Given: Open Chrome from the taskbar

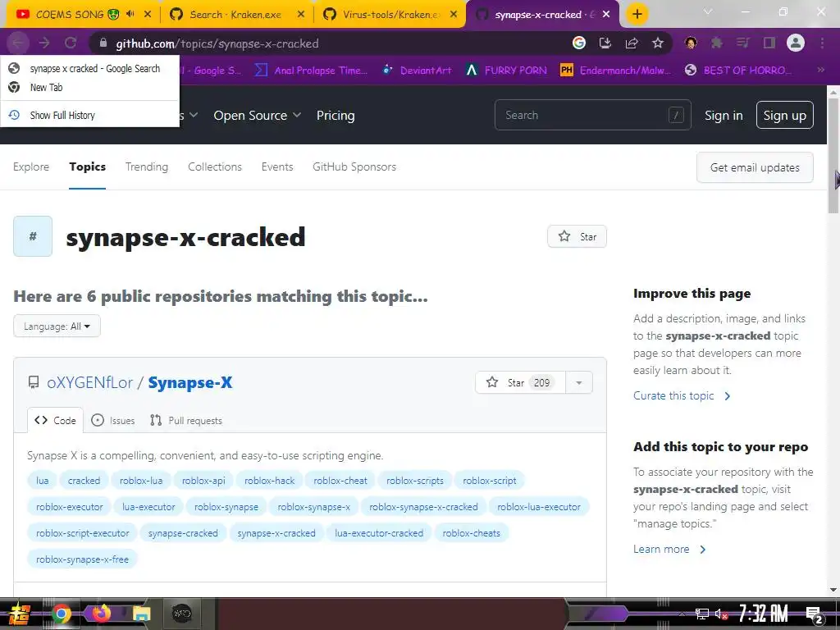Looking at the screenshot, I should tap(61, 614).
